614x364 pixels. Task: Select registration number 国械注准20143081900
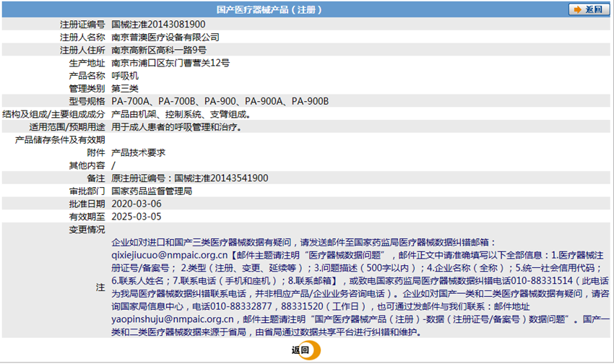point(158,25)
